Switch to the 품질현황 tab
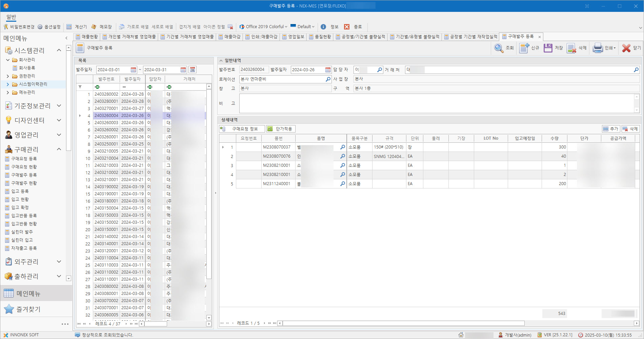644x339 pixels. [320, 37]
